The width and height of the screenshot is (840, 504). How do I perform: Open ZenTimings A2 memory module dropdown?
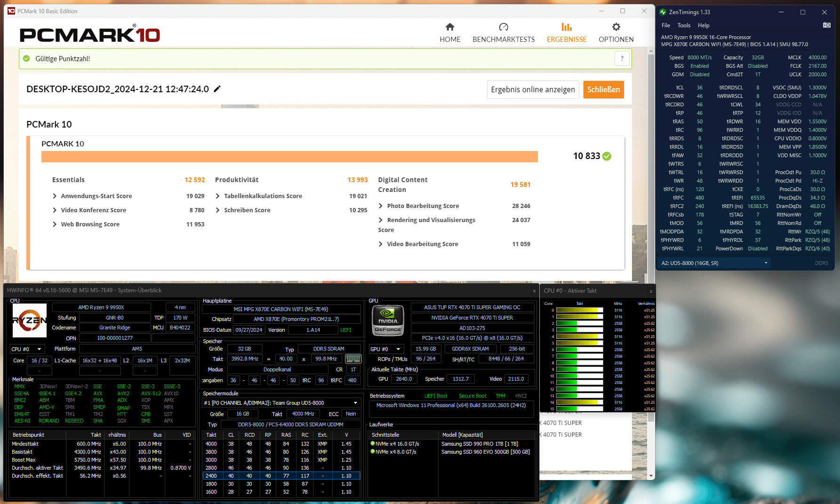(715, 263)
